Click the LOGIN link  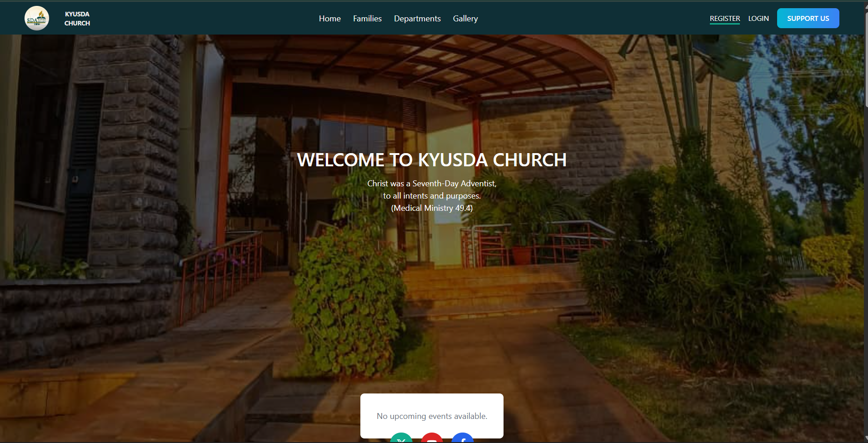758,19
